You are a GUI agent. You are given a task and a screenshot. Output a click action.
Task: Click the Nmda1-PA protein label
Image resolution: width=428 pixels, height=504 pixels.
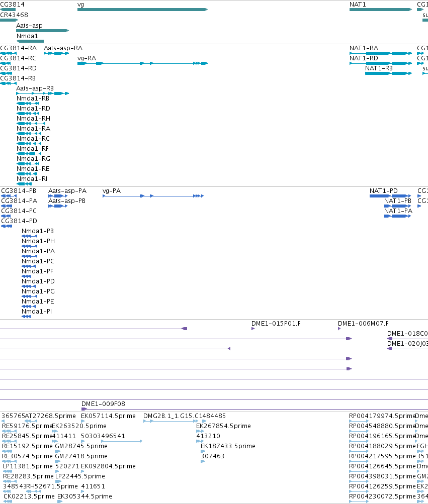(38, 251)
